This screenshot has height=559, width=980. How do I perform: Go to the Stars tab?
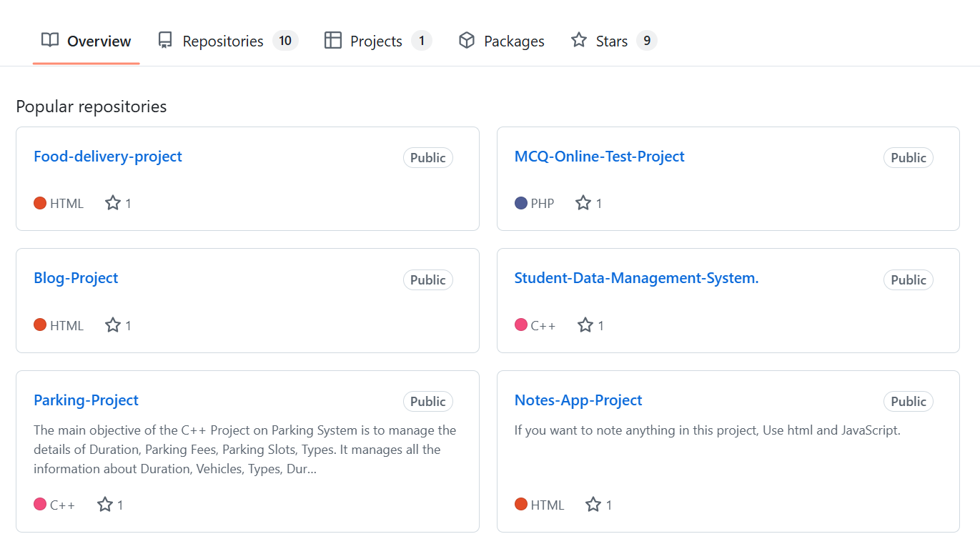[x=611, y=41]
